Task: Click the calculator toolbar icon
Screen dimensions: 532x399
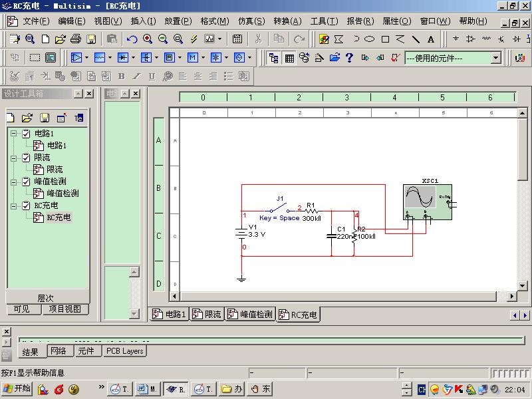Action: tap(237, 39)
